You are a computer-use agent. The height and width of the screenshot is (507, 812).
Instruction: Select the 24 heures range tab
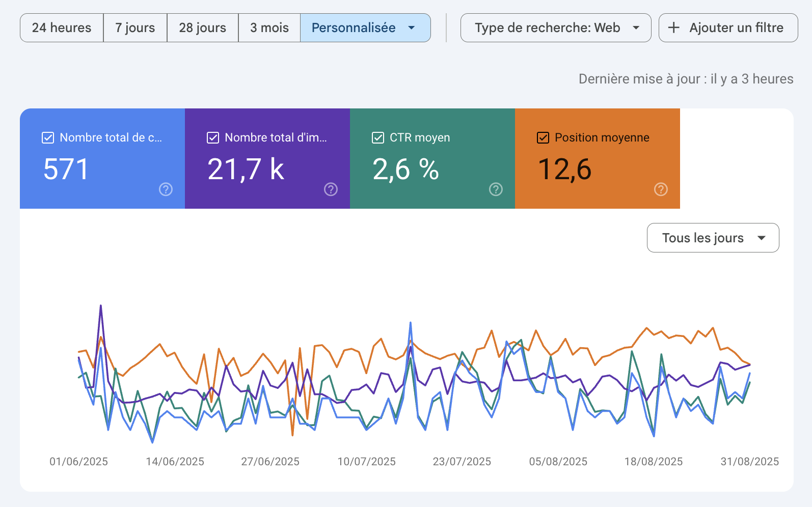point(62,28)
